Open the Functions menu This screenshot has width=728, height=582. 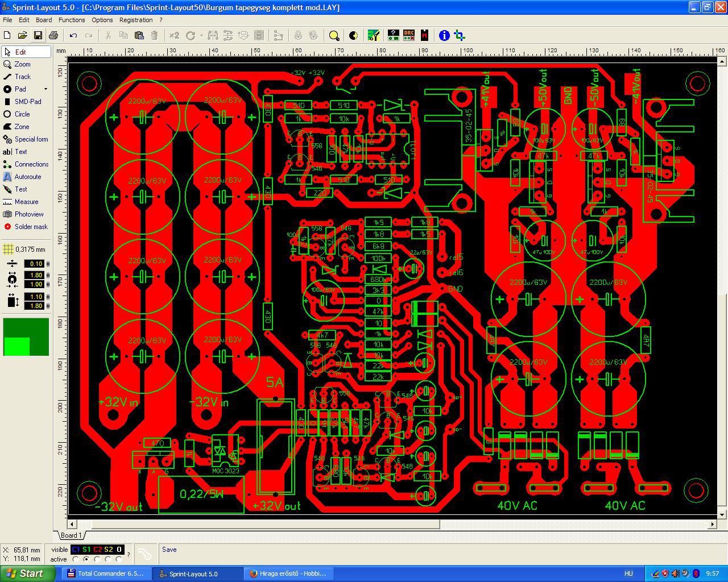[x=72, y=20]
